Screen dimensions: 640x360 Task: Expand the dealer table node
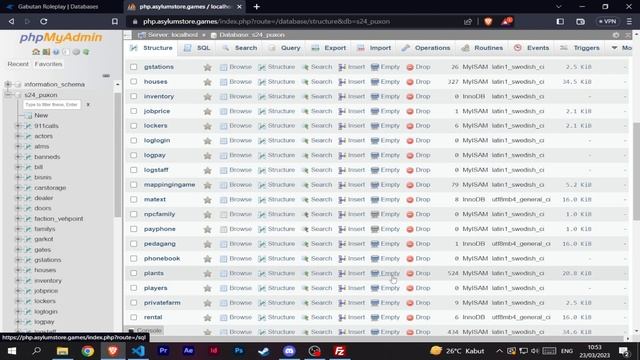[x=18, y=198]
